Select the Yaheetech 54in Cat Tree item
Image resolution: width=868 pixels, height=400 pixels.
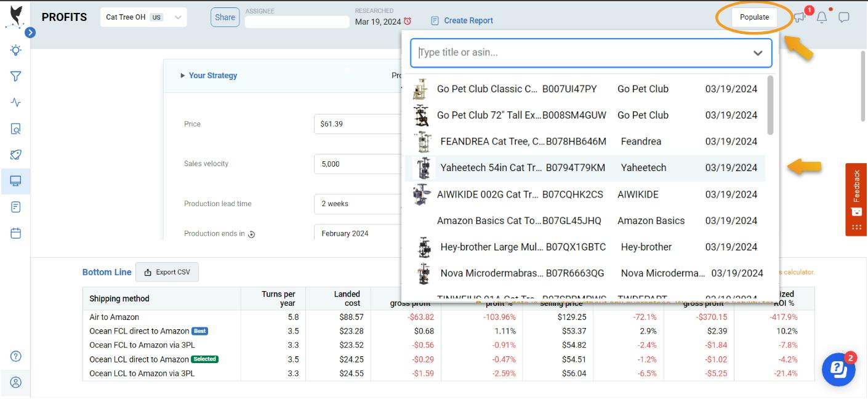click(x=585, y=168)
